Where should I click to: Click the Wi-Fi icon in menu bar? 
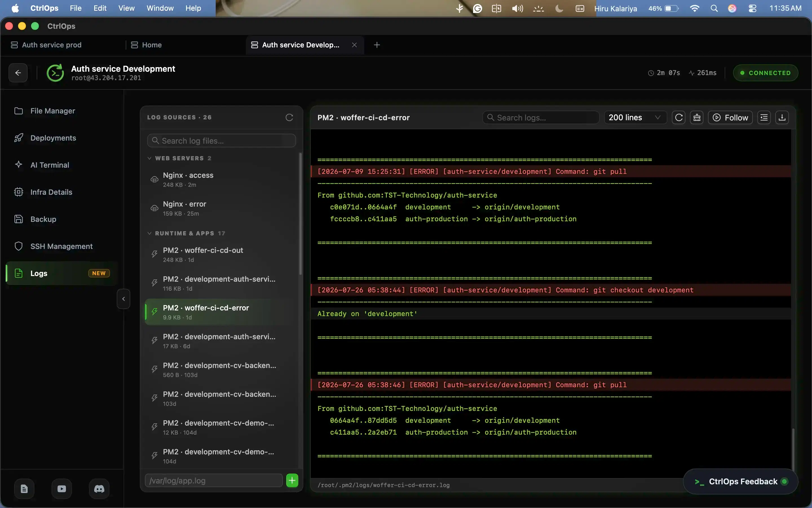[694, 8]
